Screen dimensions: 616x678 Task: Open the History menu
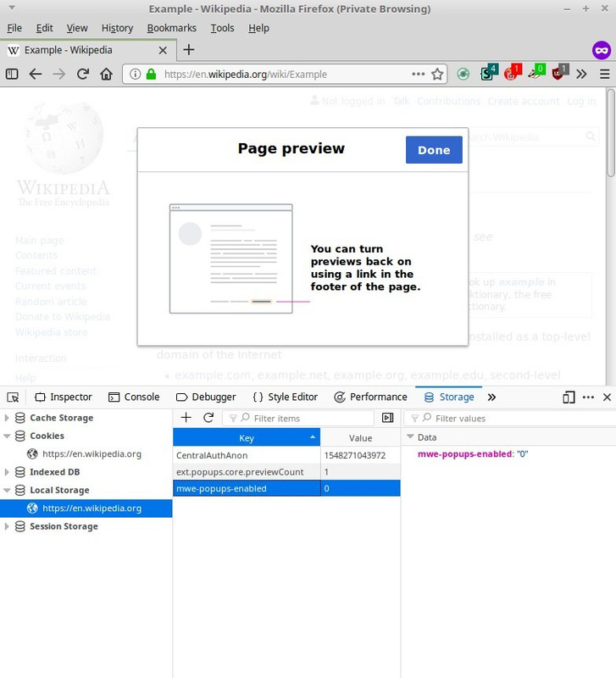[x=117, y=28]
